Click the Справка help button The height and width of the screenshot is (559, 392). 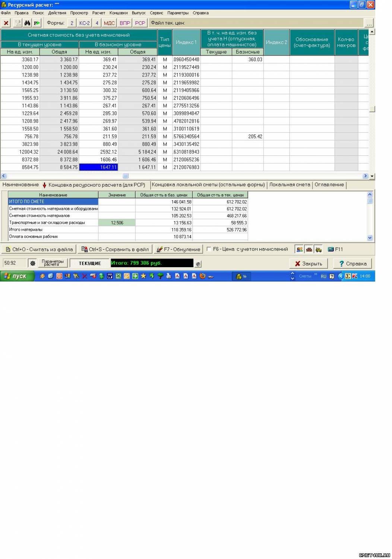tap(353, 263)
